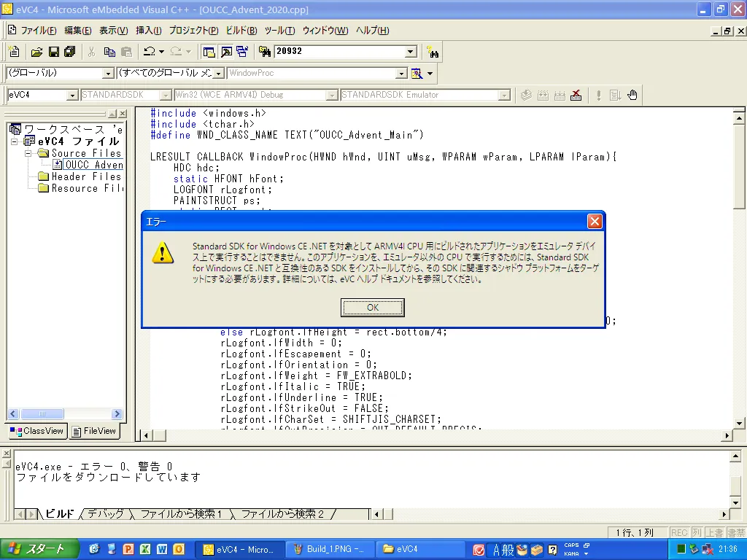Open the eVC4 active project dropdown
Viewport: 747px width, 560px height.
(72, 96)
